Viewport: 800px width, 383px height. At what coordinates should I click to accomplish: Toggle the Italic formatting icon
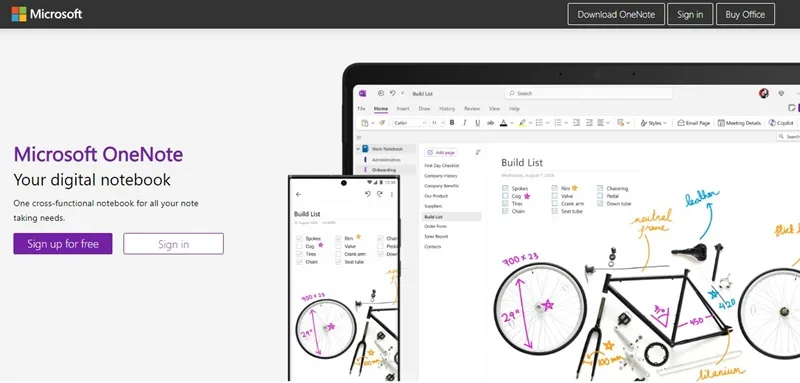coord(464,123)
